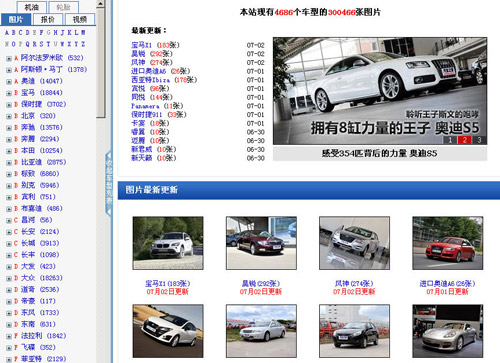
Task: Expand the 别克 (5946) node
Action: pos(9,186)
